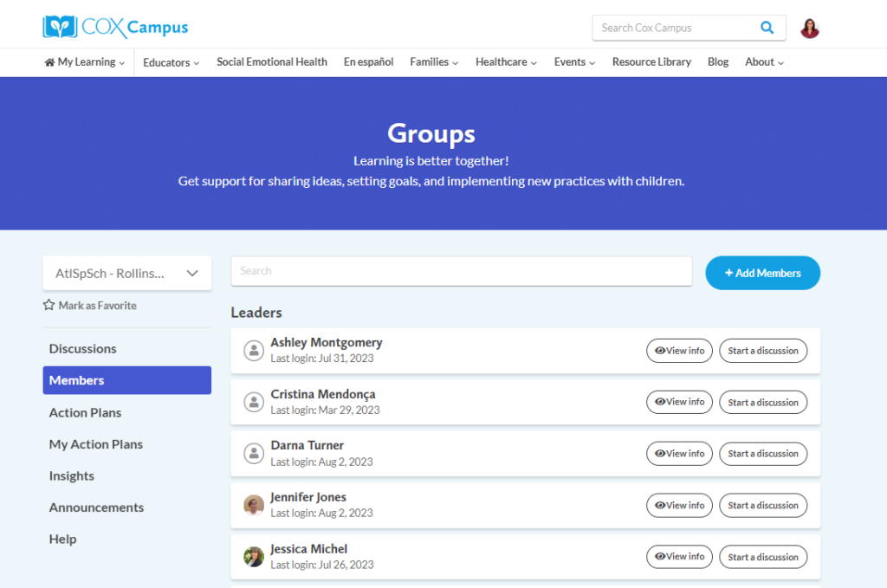Click the Groups page heading

pyautogui.click(x=431, y=134)
